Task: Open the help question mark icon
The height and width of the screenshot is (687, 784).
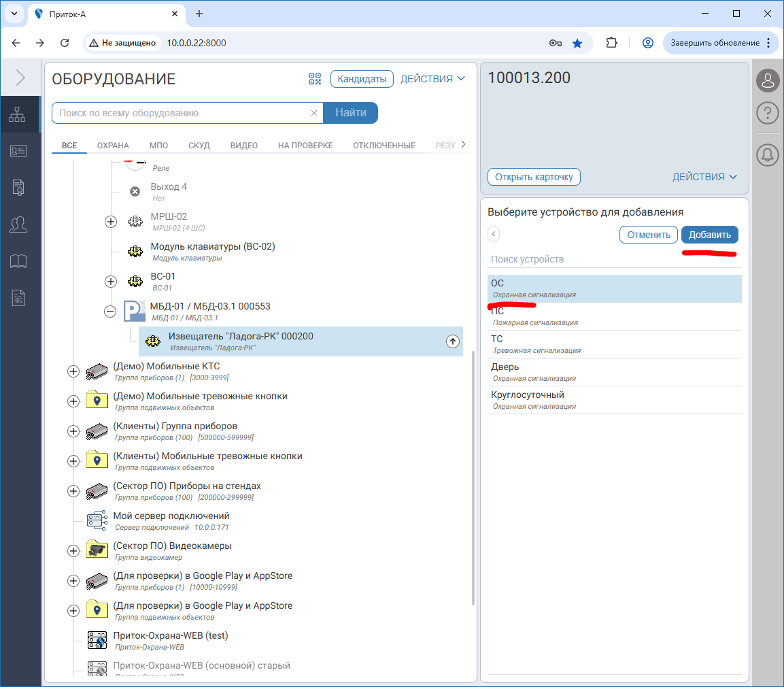Action: click(768, 113)
